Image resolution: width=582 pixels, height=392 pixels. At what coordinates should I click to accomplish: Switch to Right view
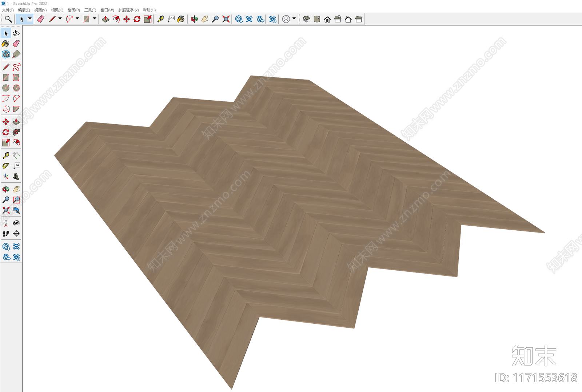click(338, 19)
